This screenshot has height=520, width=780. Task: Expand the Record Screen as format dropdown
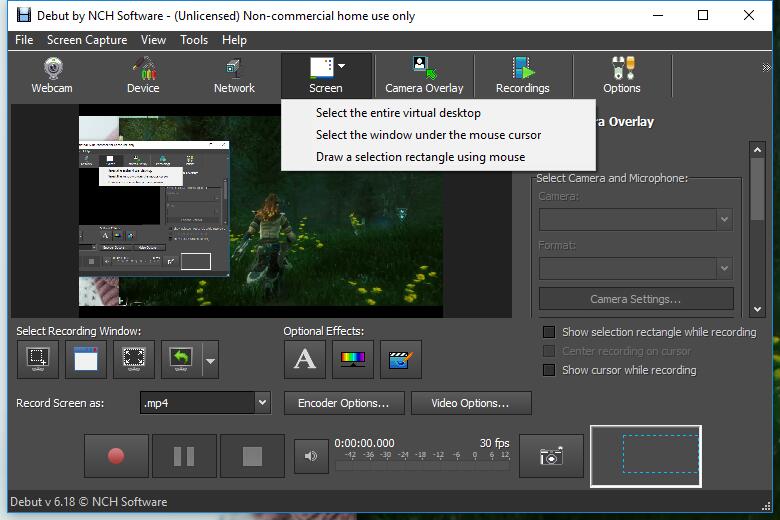point(262,403)
